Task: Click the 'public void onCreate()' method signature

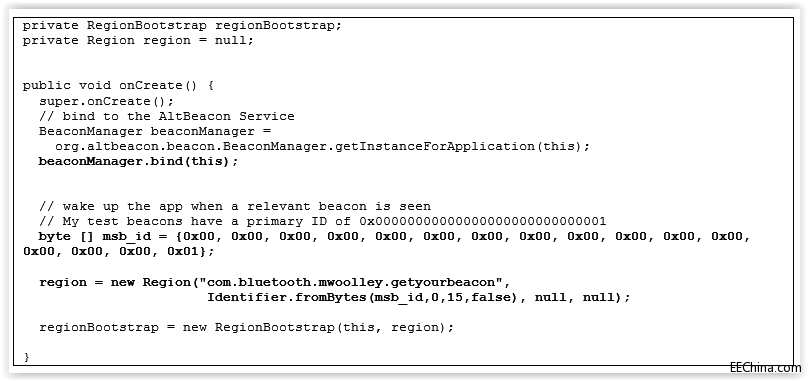Action: pos(110,86)
